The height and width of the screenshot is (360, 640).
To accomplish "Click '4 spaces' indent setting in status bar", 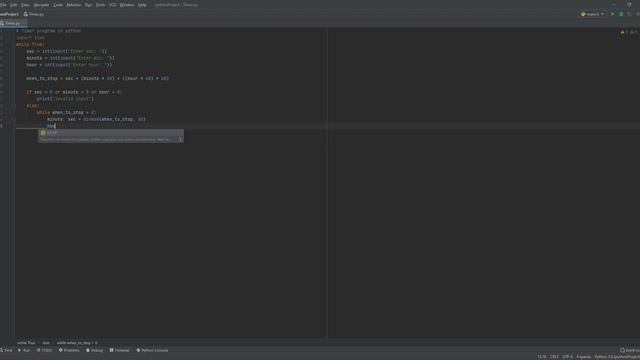I will pos(583,357).
